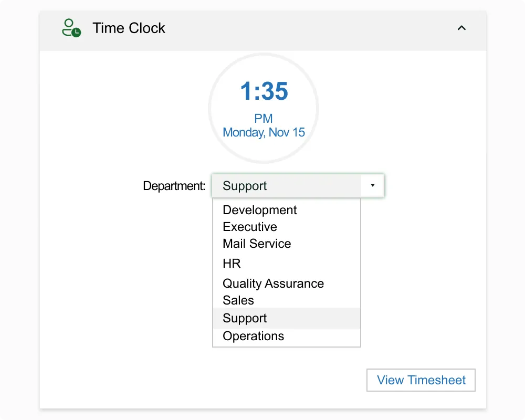Select the HR department option
525x420 pixels.
(232, 264)
